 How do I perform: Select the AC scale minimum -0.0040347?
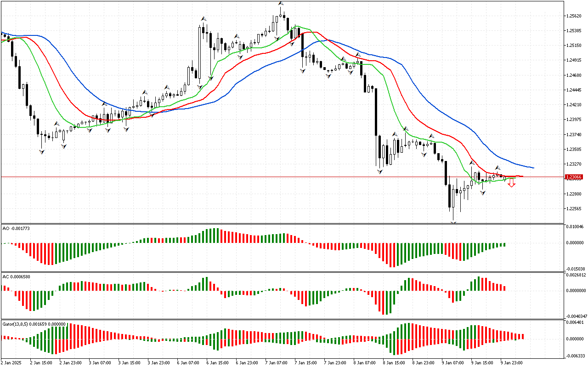576,316
